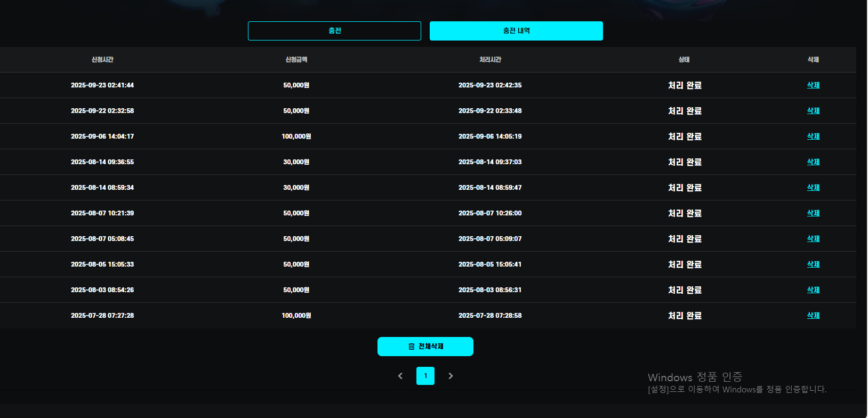Delete the 2025-07-28 07:27:28 record
The image size is (868, 418).
pyautogui.click(x=813, y=316)
